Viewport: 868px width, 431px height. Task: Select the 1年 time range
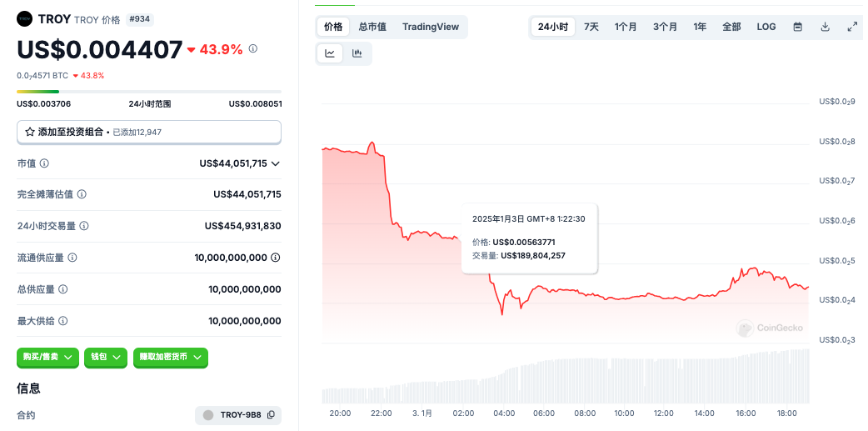click(x=700, y=27)
